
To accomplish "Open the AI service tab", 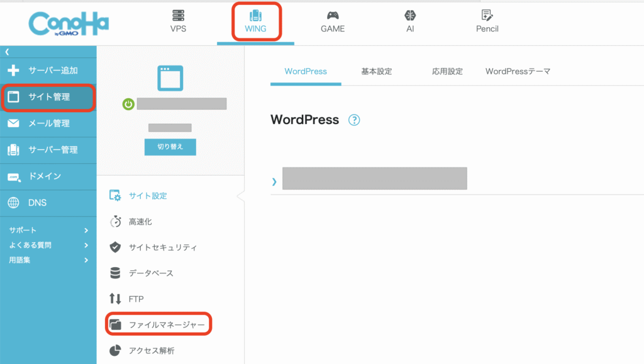I will pos(410,21).
